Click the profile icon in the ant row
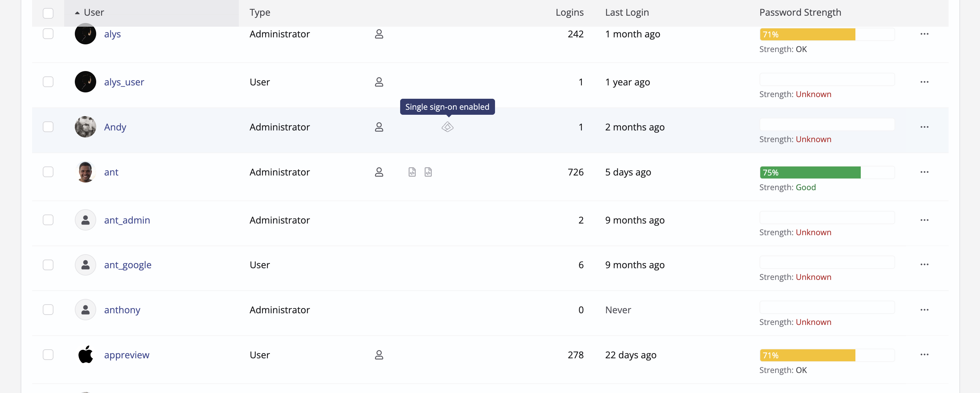This screenshot has height=393, width=980. coord(378,172)
